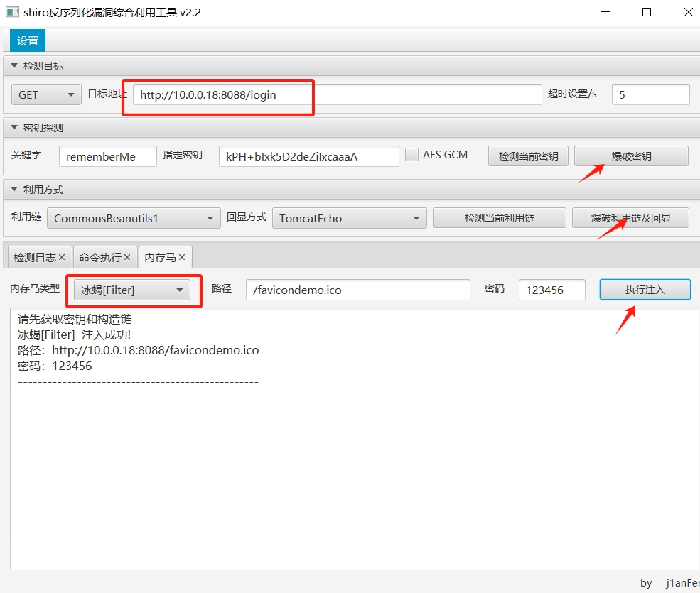The height and width of the screenshot is (593, 700).
Task: Open the GET request method dropdown
Action: (46, 94)
